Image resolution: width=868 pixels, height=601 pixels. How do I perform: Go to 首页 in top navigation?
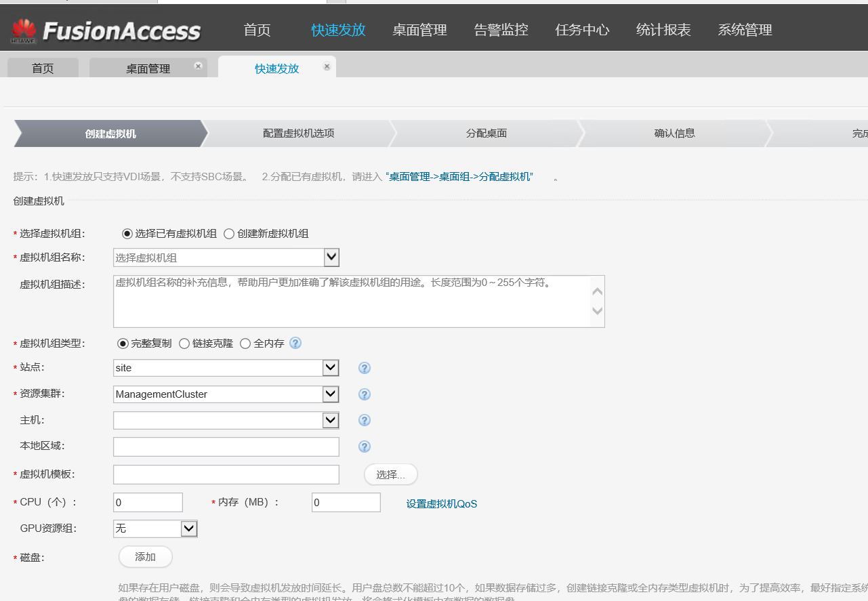click(257, 30)
